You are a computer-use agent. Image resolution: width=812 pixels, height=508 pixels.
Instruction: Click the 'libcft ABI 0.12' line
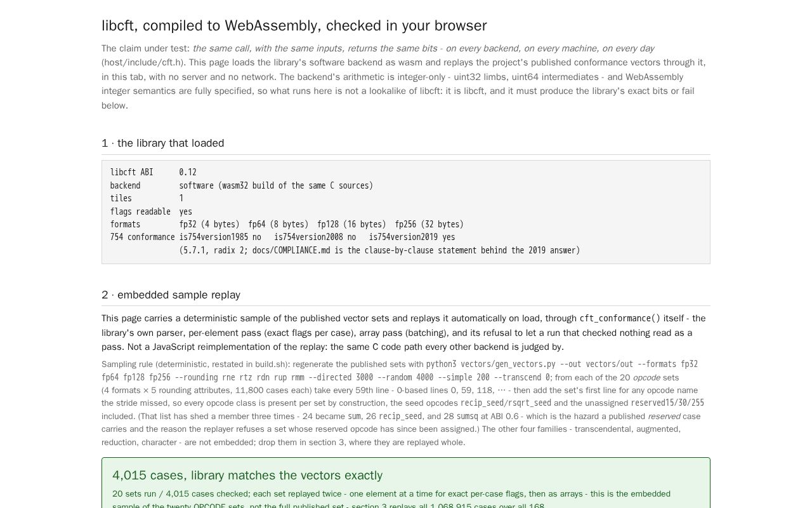[154, 173]
